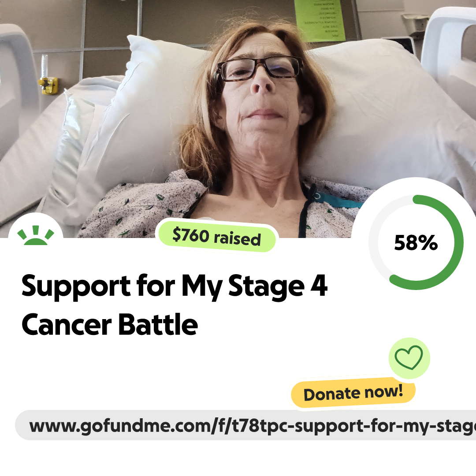Click the "Cancer Battle" title text
This screenshot has width=476, height=476.
pyautogui.click(x=110, y=325)
